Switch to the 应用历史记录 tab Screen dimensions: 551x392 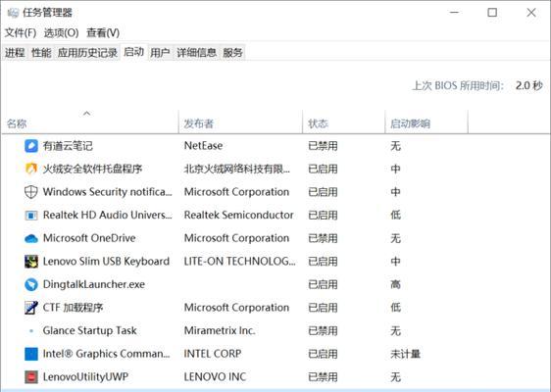click(x=87, y=53)
